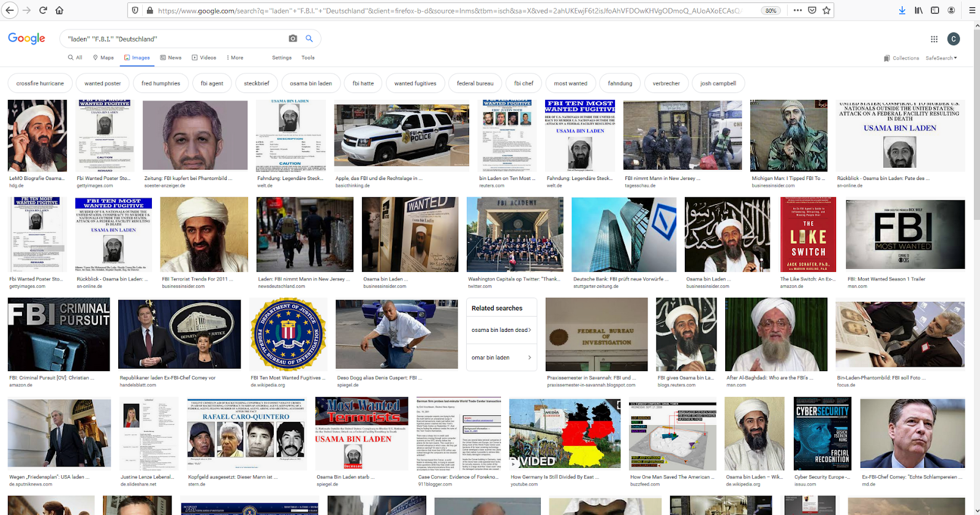Select the fahndung chip

point(620,83)
